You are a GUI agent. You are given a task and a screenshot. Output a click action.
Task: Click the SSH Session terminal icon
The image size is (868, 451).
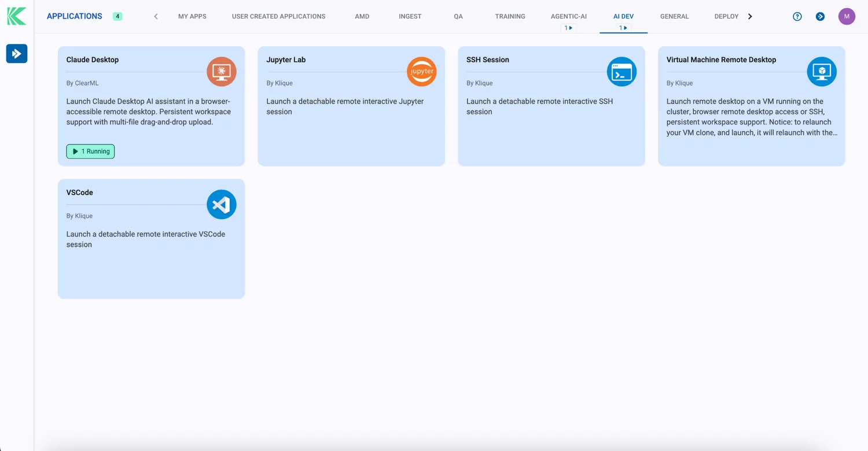coord(621,72)
